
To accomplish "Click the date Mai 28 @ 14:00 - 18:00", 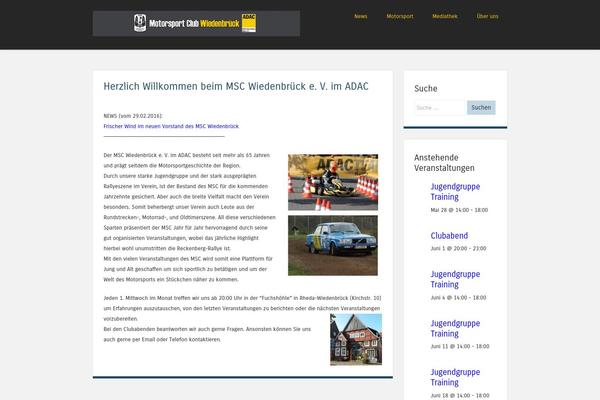I will (459, 210).
